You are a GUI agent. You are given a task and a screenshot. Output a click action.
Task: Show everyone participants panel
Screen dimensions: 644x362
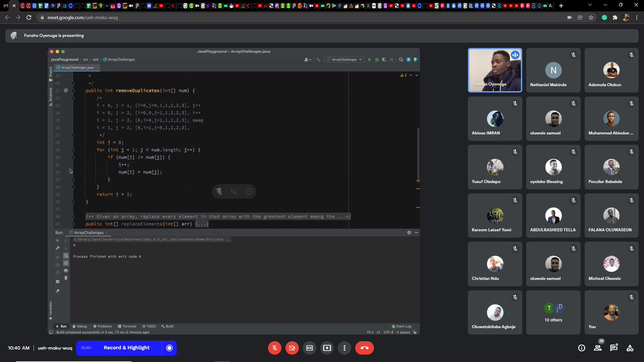(x=597, y=348)
